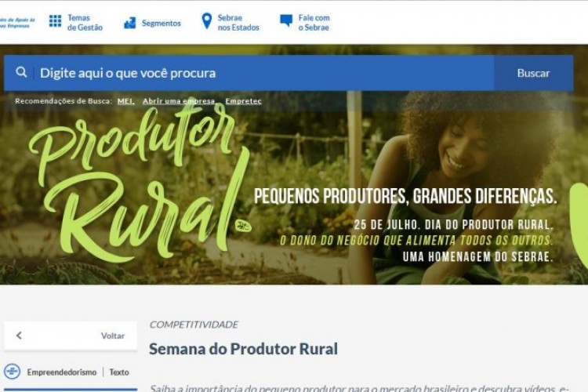The width and height of the screenshot is (588, 392).
Task: Open Sebrae nos Estados menu
Action: pos(238,23)
